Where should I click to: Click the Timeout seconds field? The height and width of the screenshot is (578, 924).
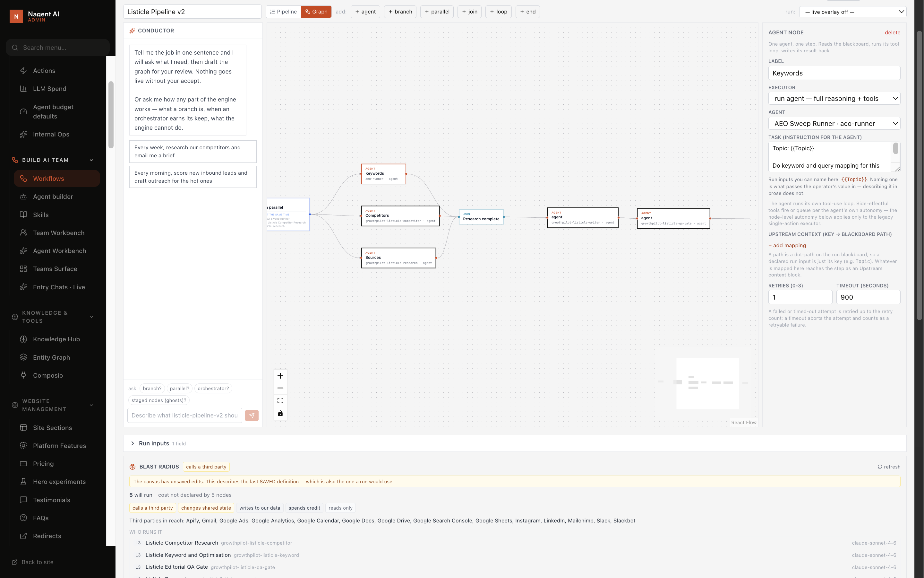[868, 297]
